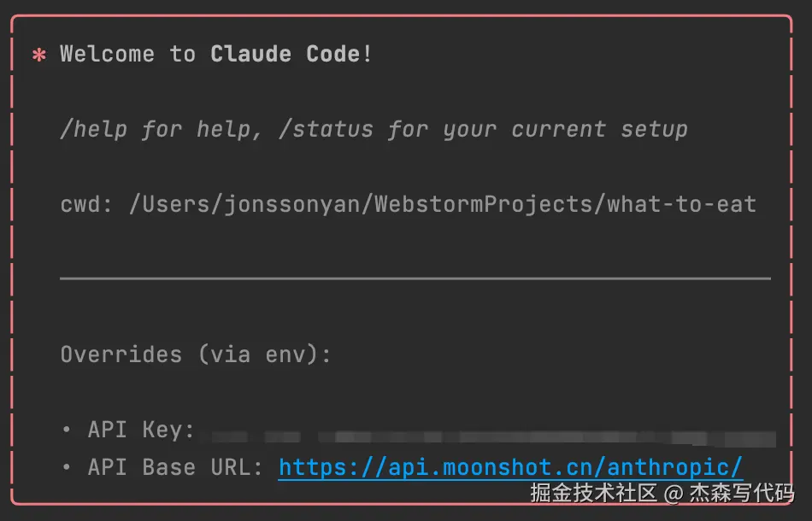
Task: Click the "掘金技术社区" watermark text
Action: (593, 494)
